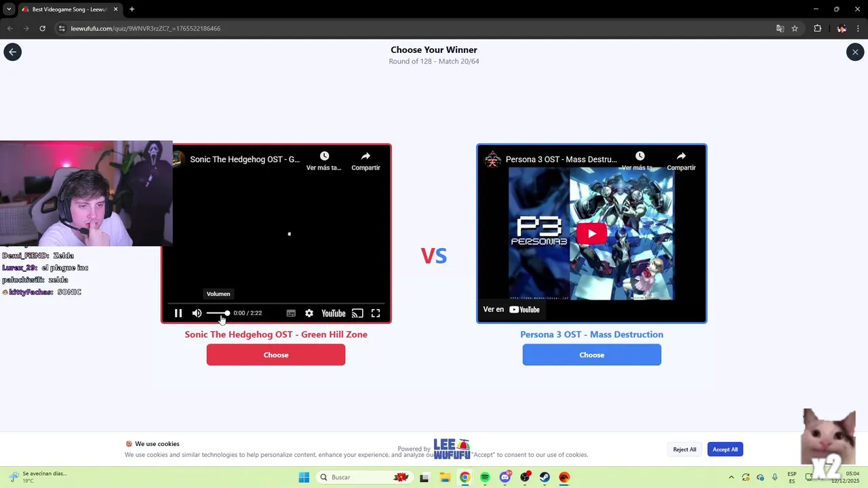This screenshot has height=488, width=868.
Task: Click the Sonic Green Hill Zone caption
Action: tap(276, 334)
